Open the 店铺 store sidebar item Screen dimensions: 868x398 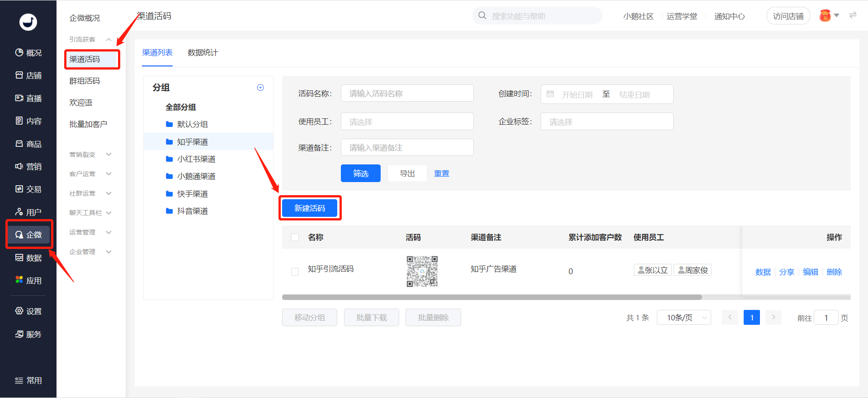[x=28, y=75]
